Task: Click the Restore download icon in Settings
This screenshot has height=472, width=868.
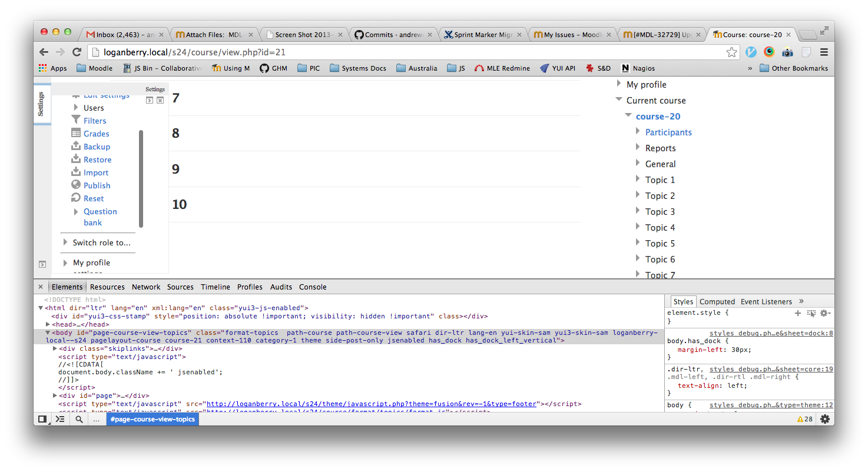Action: click(x=76, y=159)
